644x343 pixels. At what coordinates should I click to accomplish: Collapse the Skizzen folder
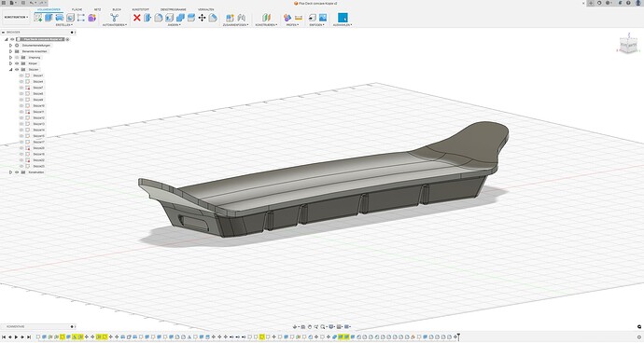point(10,70)
